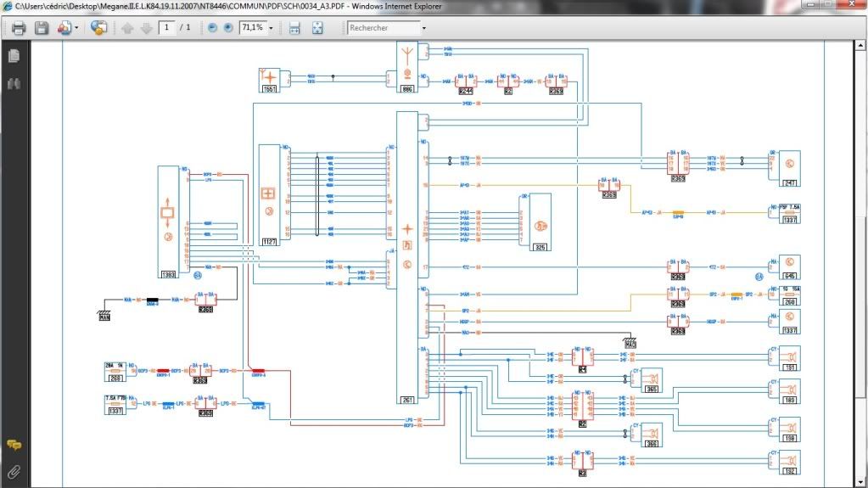This screenshot has width=868, height=488.
Task: Click the Collaborate globe icon
Action: click(x=98, y=28)
